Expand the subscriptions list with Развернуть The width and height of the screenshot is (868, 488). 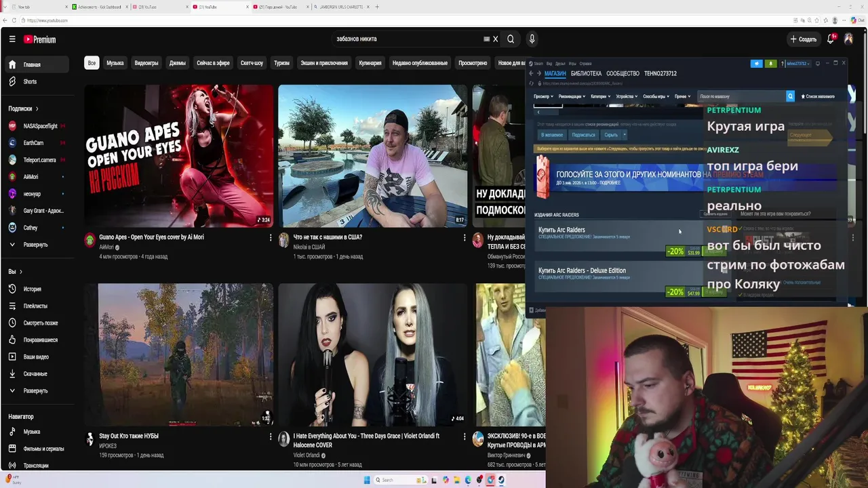[x=35, y=245]
